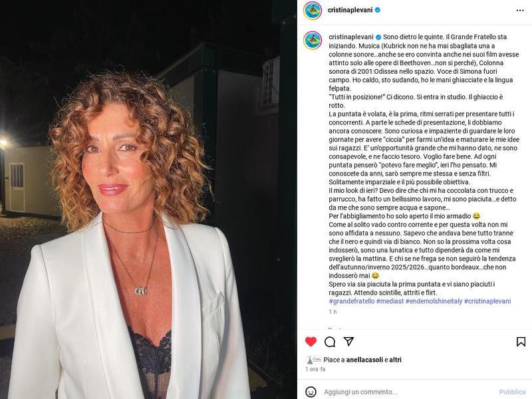532x399 pixels.
Task: Open cristinaplevani username in header
Action: 350,10
